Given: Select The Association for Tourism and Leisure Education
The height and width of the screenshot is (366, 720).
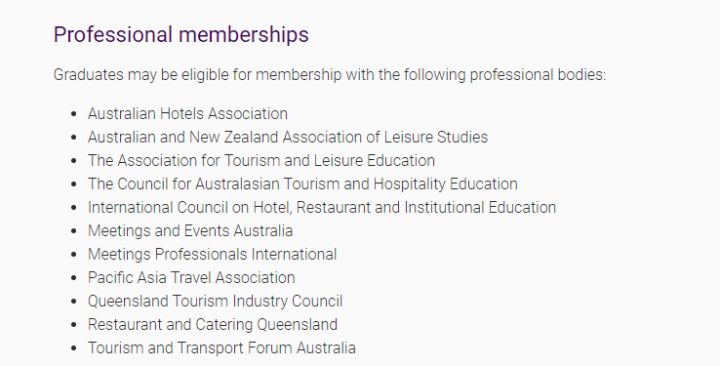Looking at the screenshot, I should click(x=261, y=160).
